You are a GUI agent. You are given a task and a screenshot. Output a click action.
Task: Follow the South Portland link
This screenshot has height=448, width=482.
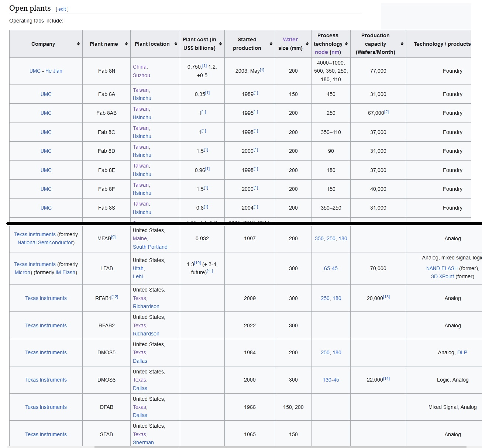[150, 247]
